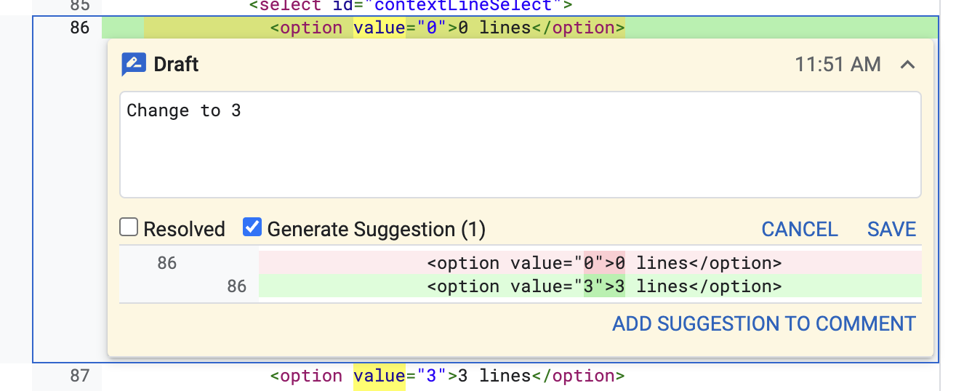The height and width of the screenshot is (391, 980).
Task: Click Add Suggestion to Comment
Action: click(763, 323)
